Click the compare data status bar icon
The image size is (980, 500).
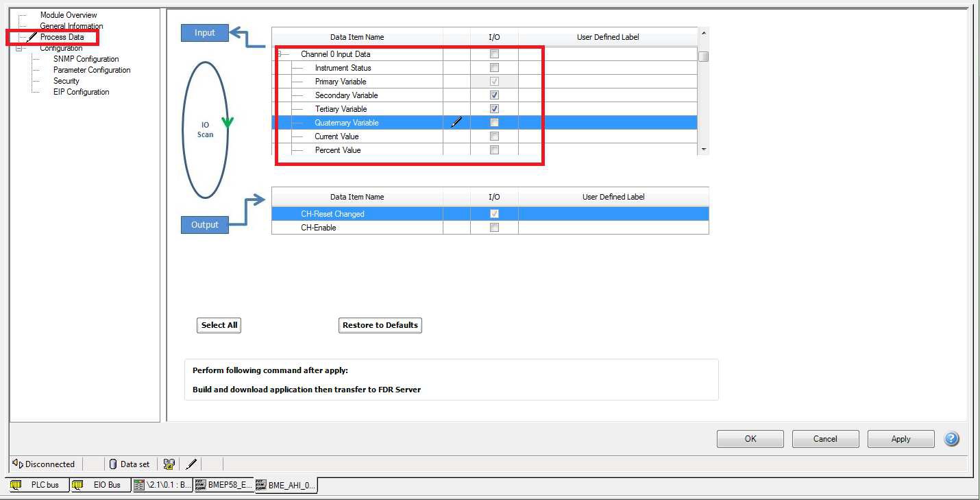coord(169,464)
